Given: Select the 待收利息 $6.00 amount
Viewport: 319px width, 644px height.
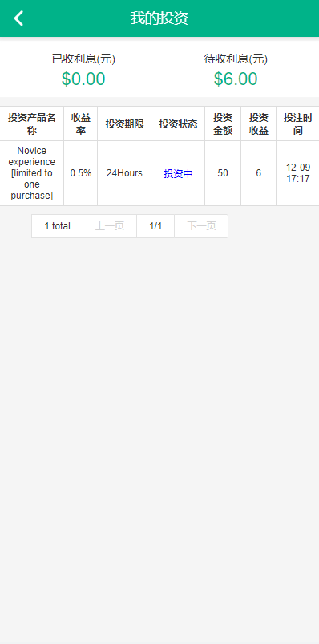Looking at the screenshot, I should pyautogui.click(x=236, y=79).
